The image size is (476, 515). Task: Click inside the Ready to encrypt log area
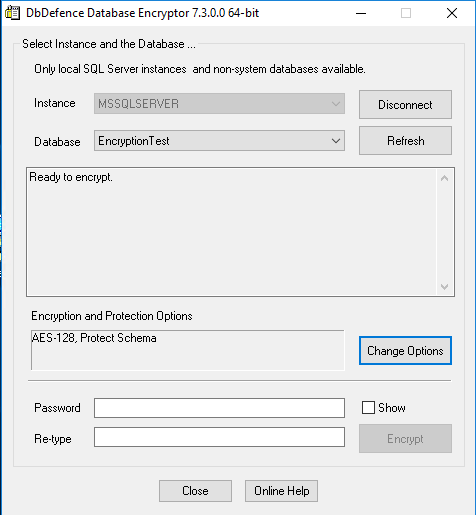coord(232,232)
